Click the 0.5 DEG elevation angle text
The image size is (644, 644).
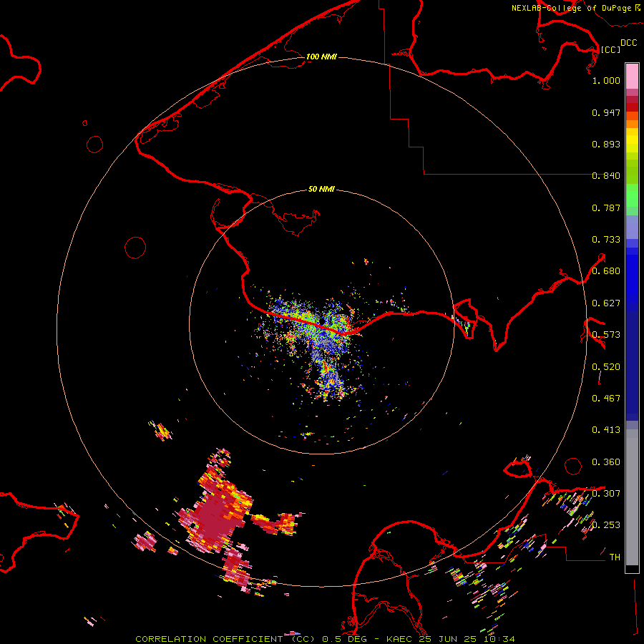point(345,639)
